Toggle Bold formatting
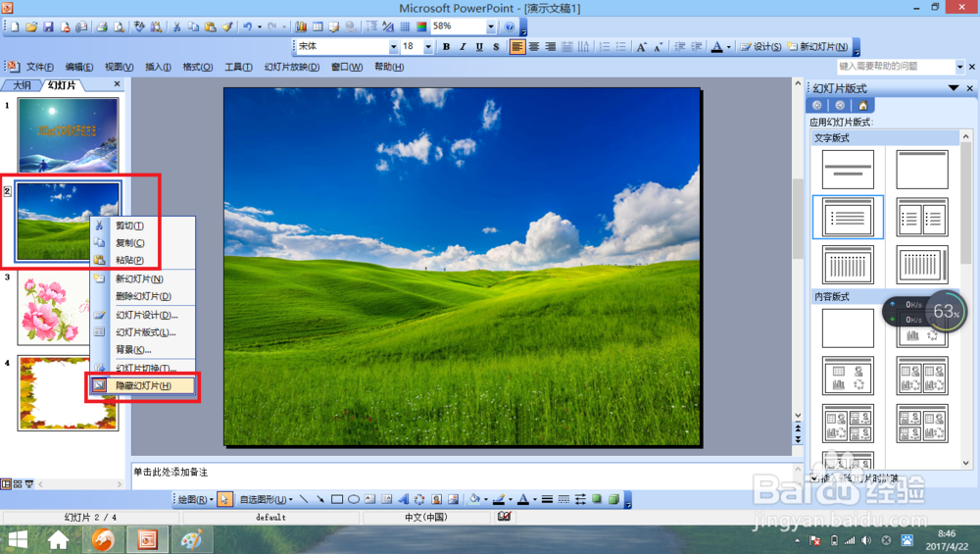This screenshot has height=554, width=980. coord(446,47)
